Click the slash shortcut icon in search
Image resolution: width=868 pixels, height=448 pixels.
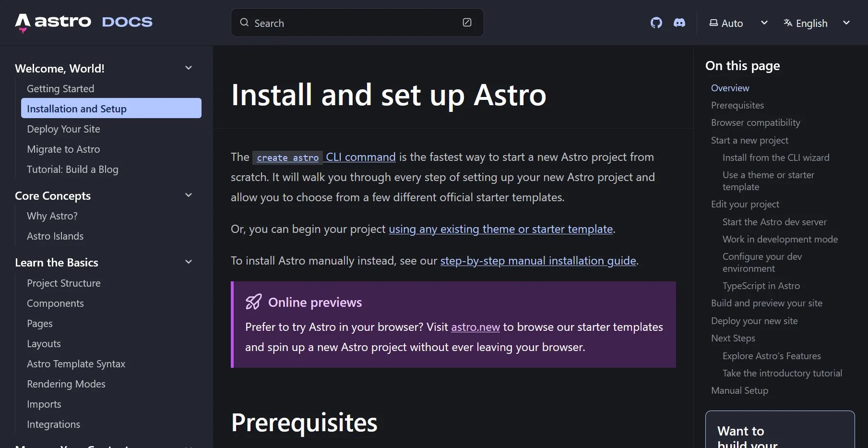(x=467, y=23)
